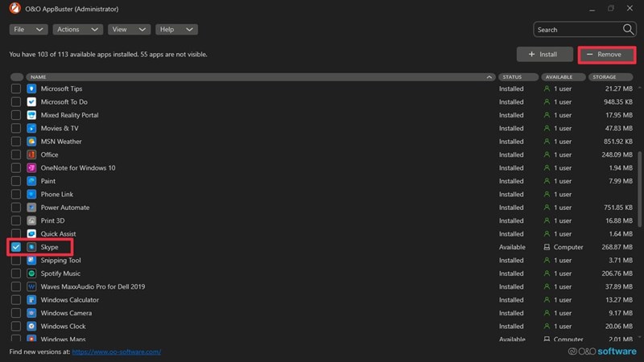This screenshot has width=644, height=362.
Task: Click the user icon in Paint row
Action: 547,181
